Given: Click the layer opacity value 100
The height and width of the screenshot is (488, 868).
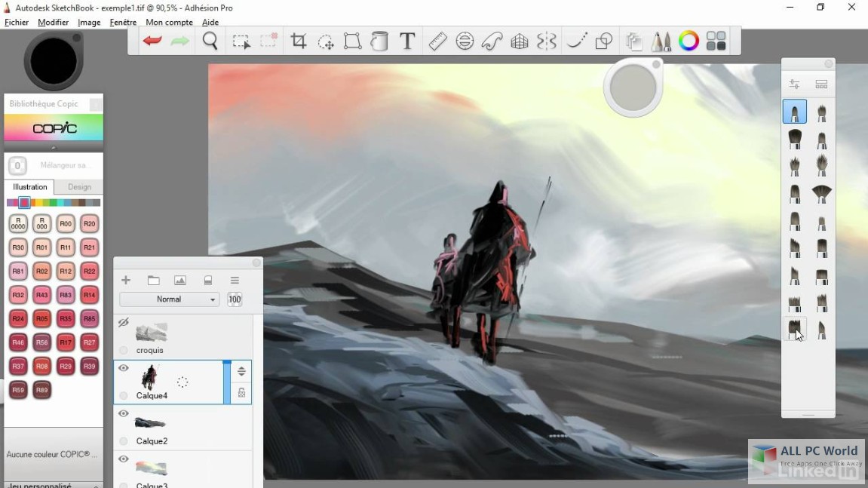Looking at the screenshot, I should 235,299.
